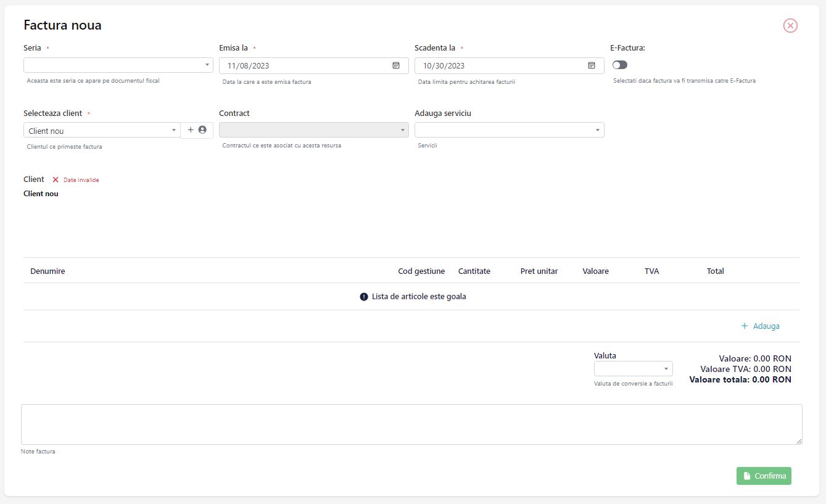Click the Confirma button
Viewport: 826px width, 504px height.
pos(764,476)
